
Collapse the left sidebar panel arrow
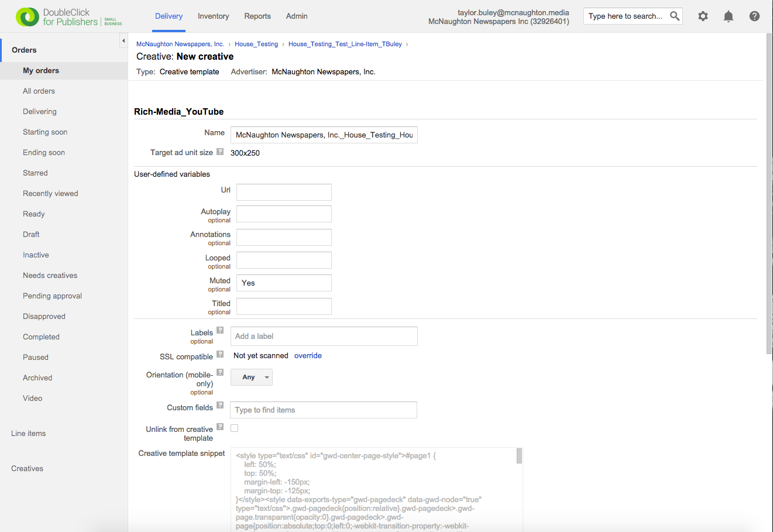[x=123, y=40]
